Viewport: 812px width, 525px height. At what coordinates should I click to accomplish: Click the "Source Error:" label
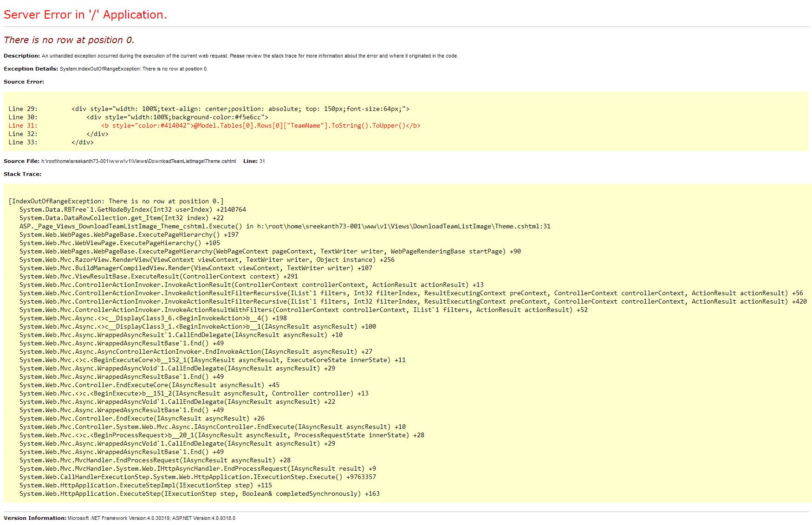(24, 82)
